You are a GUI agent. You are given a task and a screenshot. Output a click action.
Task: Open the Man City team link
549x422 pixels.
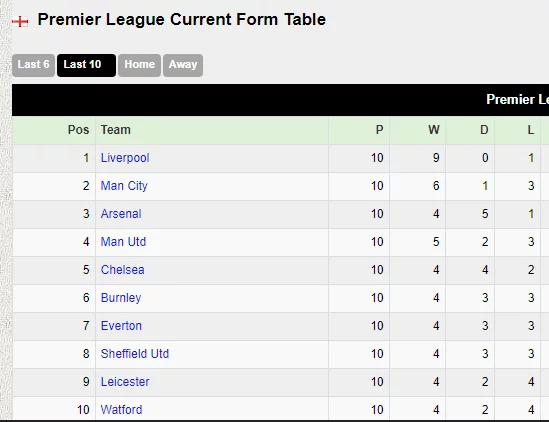click(124, 186)
